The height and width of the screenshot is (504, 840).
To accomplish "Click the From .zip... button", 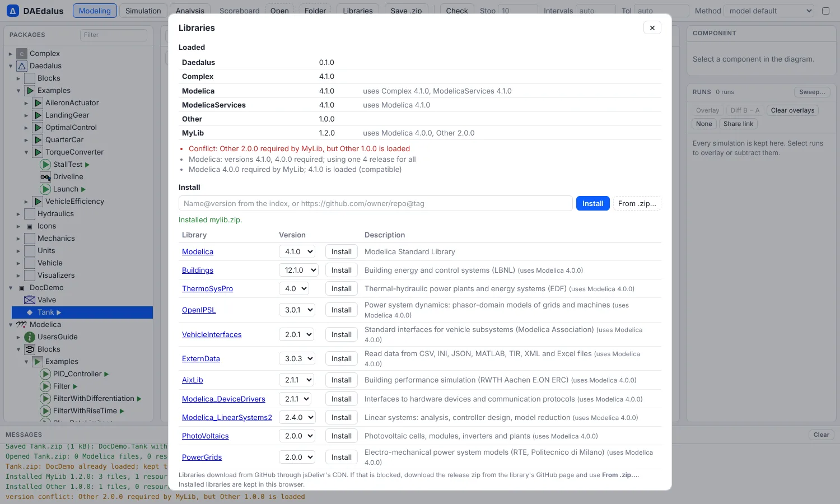I will [x=637, y=204].
